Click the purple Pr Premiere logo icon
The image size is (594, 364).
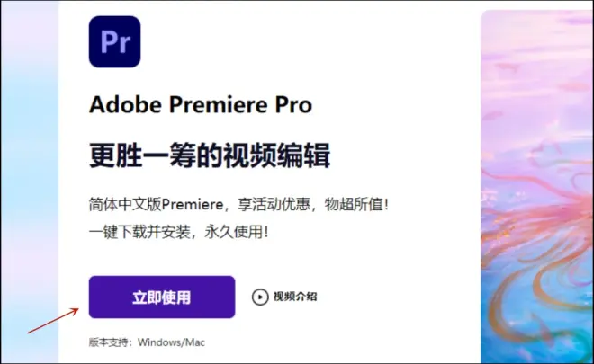click(115, 41)
